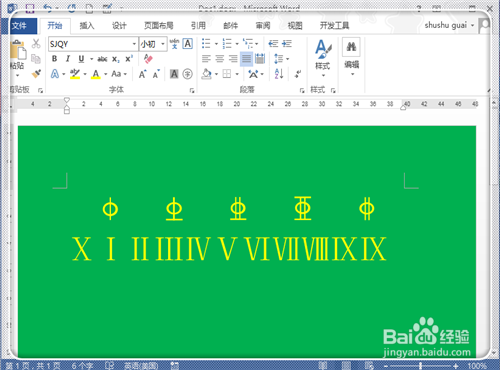This screenshot has height=370, width=500.
Task: Open the text effects A icon
Action: click(x=55, y=74)
